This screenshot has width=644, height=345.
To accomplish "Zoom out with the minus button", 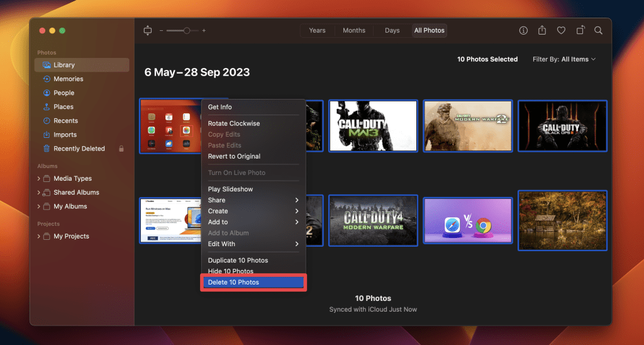I will [161, 30].
